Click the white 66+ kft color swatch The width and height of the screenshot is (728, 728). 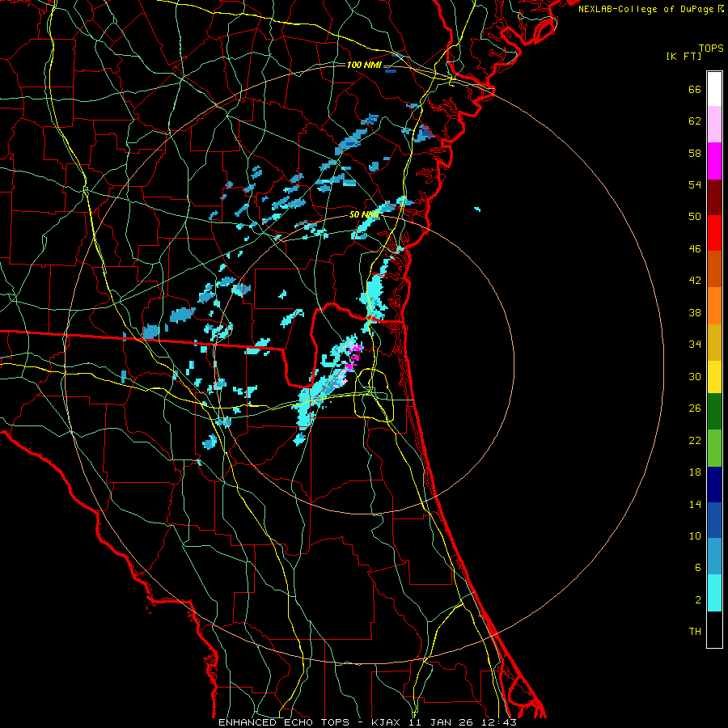(714, 89)
